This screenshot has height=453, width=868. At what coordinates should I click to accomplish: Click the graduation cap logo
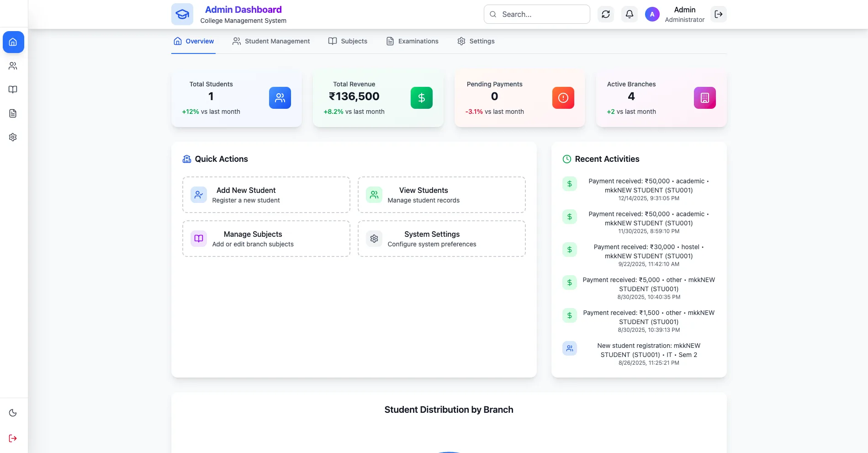point(182,14)
